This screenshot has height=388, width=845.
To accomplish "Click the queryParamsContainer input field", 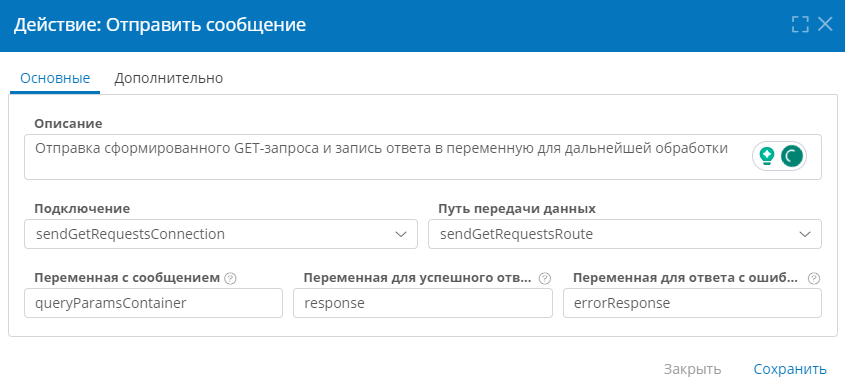I will click(154, 303).
